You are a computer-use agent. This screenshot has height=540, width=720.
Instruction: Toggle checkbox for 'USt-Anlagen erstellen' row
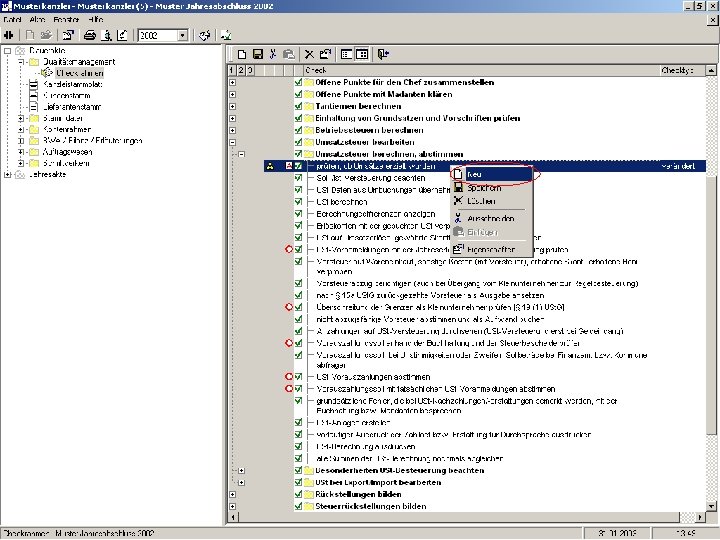click(x=298, y=423)
